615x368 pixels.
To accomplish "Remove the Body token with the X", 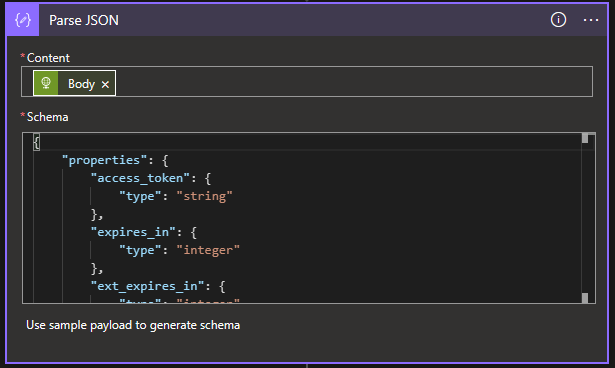I will point(105,84).
